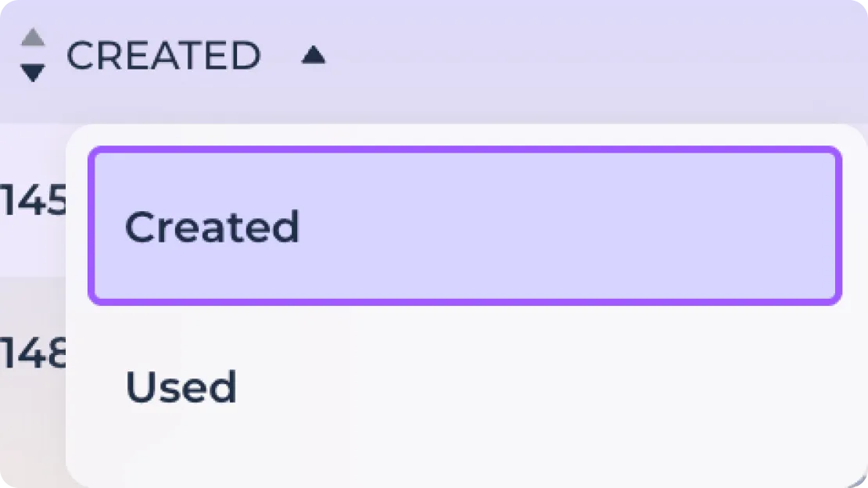Open the row starting with 145
The height and width of the screenshot is (488, 868).
pyautogui.click(x=33, y=200)
